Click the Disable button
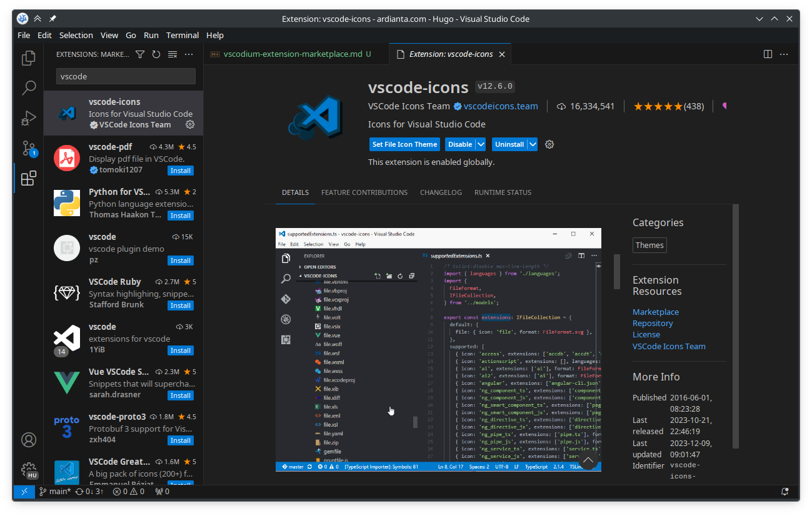 [460, 144]
